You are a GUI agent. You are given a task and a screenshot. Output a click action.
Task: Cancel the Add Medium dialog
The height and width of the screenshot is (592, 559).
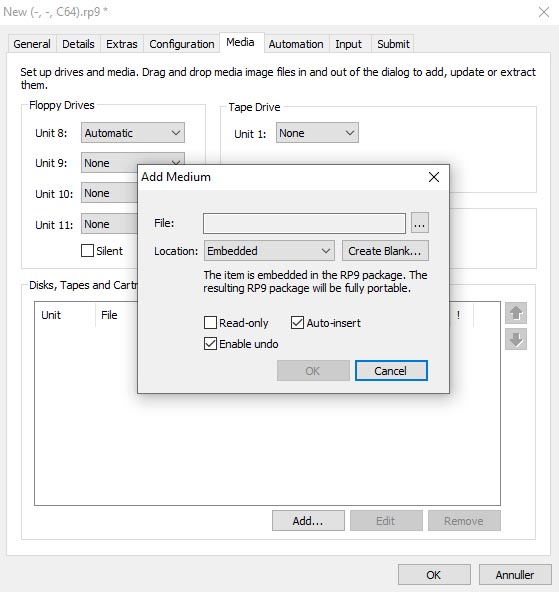click(391, 371)
